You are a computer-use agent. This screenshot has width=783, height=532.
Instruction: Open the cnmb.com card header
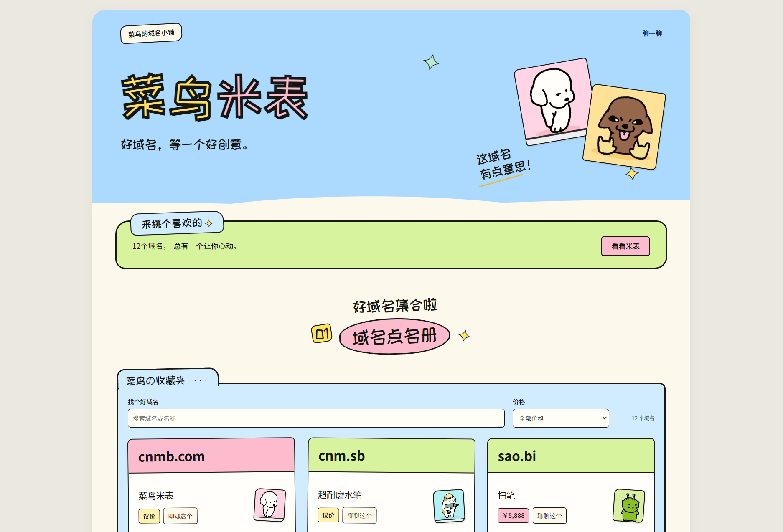point(211,456)
